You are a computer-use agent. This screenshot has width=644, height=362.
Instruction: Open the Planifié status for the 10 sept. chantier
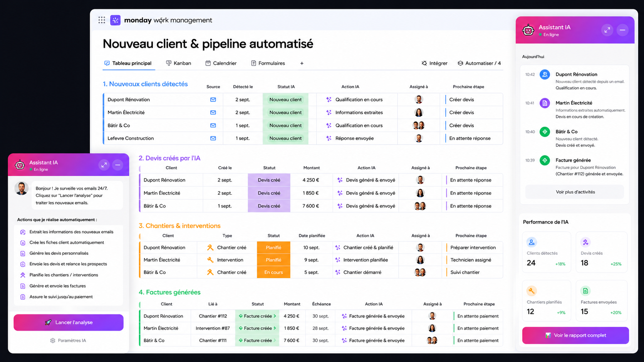(x=273, y=248)
